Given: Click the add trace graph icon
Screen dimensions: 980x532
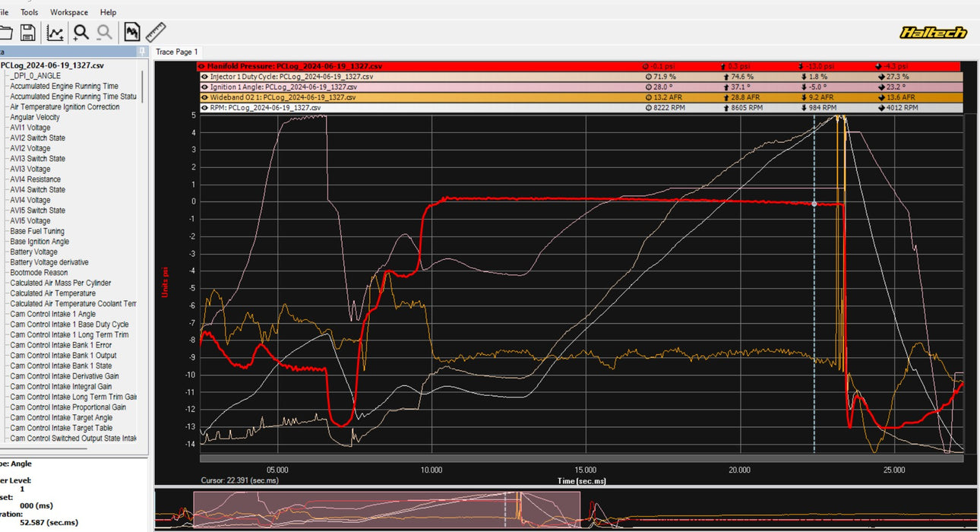Looking at the screenshot, I should [55, 32].
